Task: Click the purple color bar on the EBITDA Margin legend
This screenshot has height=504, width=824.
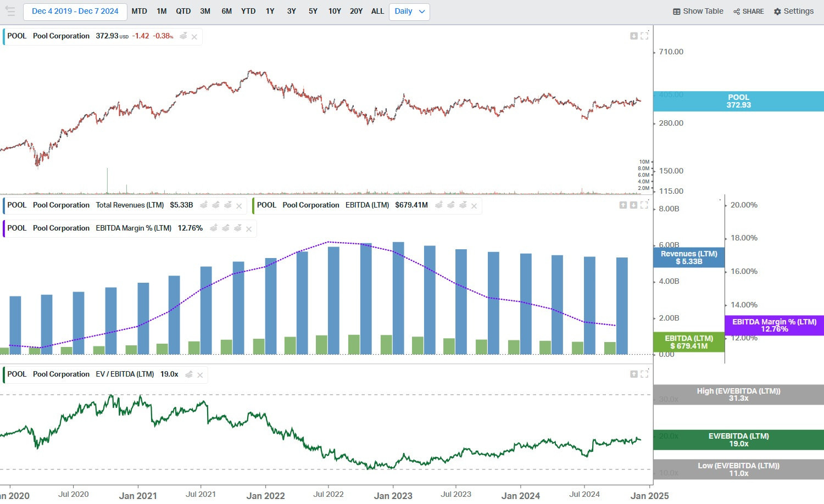Action: pyautogui.click(x=4, y=228)
